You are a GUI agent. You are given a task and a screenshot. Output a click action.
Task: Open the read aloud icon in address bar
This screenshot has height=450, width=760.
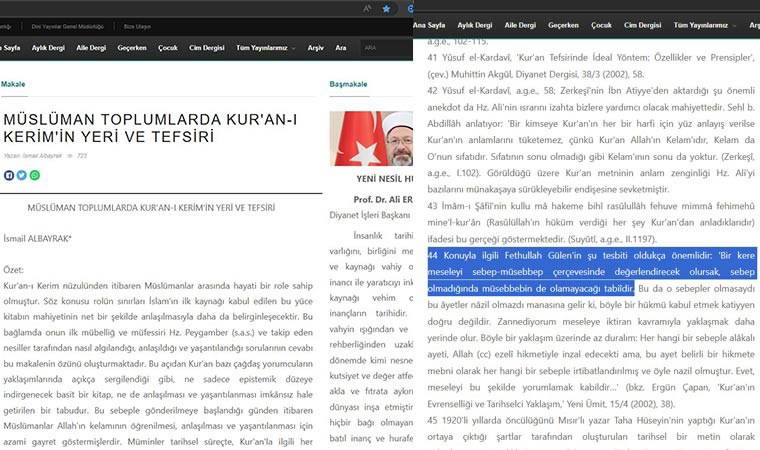[366, 8]
